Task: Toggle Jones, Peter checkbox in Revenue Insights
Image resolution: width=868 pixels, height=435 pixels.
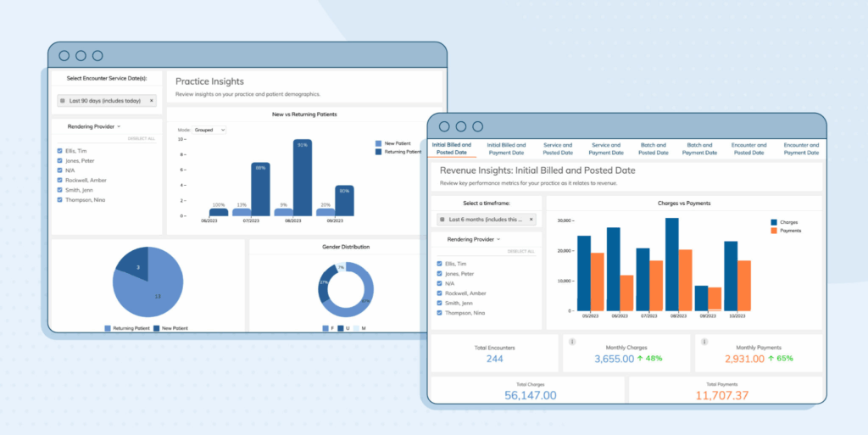Action: click(x=439, y=274)
